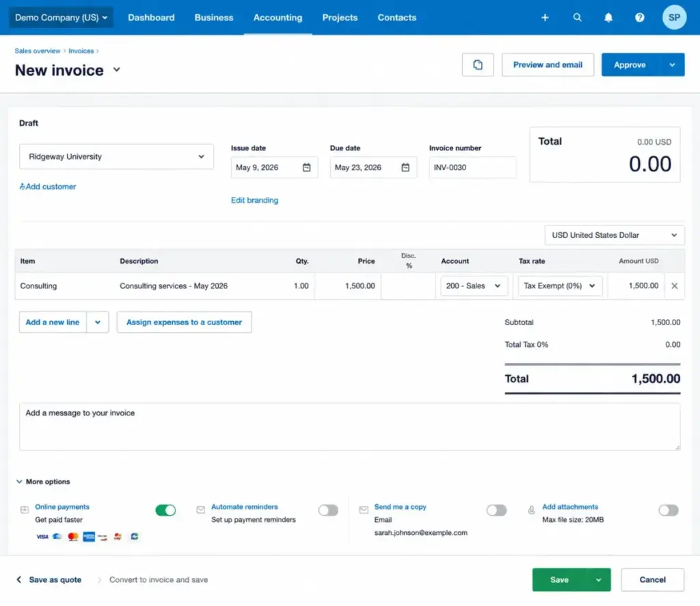The image size is (700, 606).
Task: Enable Add attachments switch
Action: point(669,510)
